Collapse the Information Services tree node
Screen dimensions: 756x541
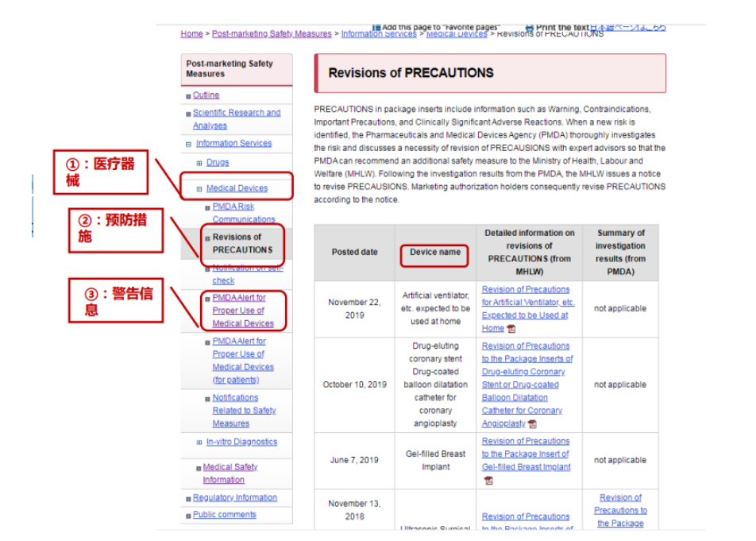(189, 145)
